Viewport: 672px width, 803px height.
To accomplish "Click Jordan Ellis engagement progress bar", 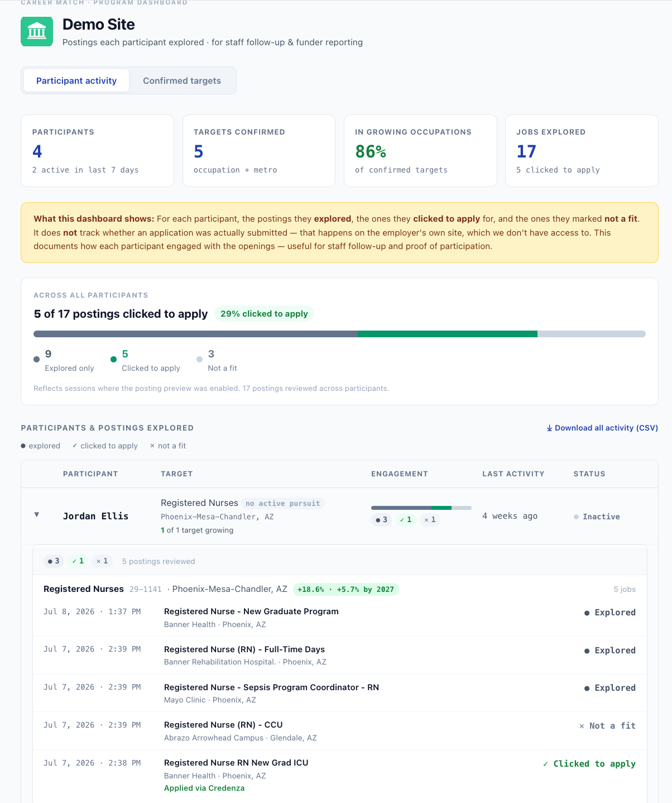I will click(421, 508).
